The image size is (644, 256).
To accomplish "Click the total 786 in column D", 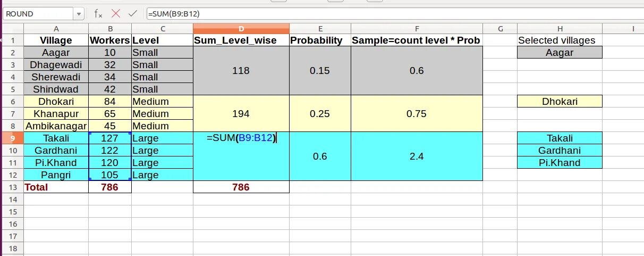I will pos(241,187).
